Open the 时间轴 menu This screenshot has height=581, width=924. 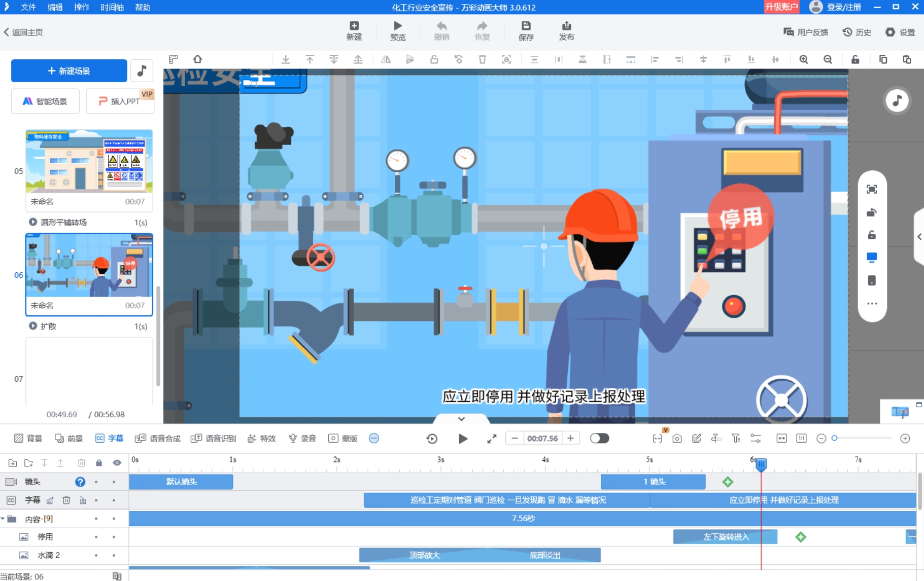112,7
